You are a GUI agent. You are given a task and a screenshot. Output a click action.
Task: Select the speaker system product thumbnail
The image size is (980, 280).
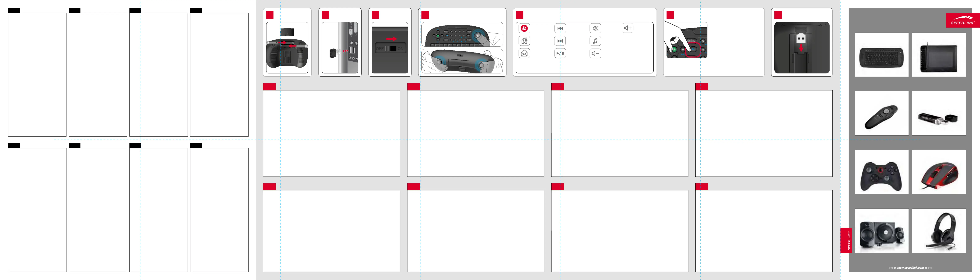(x=882, y=231)
